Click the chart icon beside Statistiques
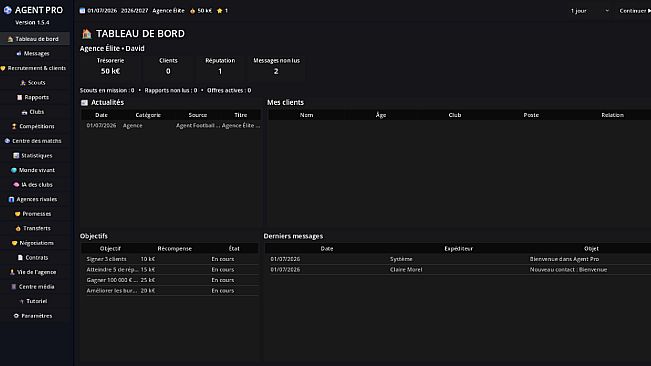 (x=16, y=155)
